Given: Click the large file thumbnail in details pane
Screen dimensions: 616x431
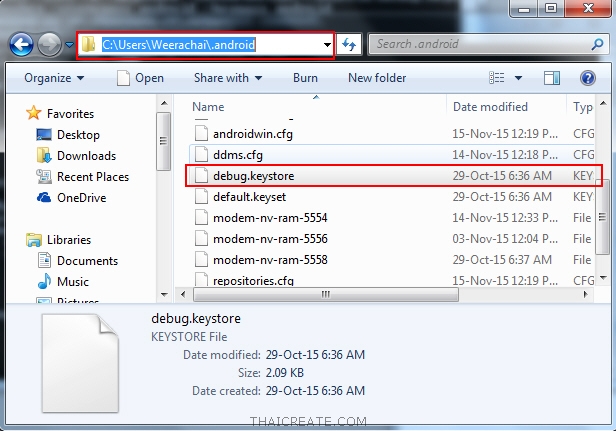Looking at the screenshot, I should (80, 363).
